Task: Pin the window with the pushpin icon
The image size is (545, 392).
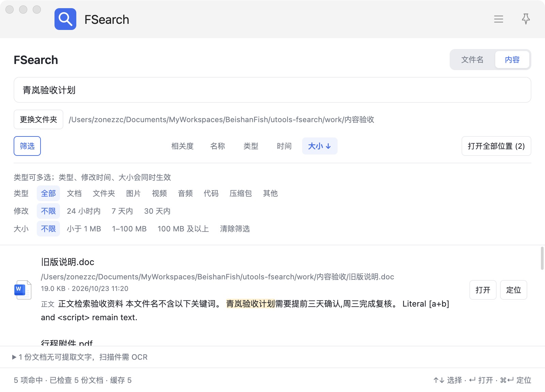Action: pyautogui.click(x=526, y=19)
